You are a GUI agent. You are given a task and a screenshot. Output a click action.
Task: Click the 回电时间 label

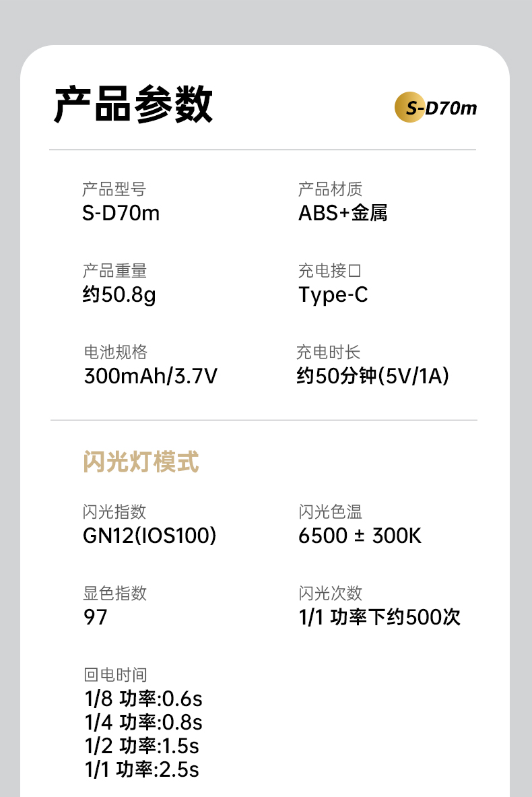click(115, 674)
